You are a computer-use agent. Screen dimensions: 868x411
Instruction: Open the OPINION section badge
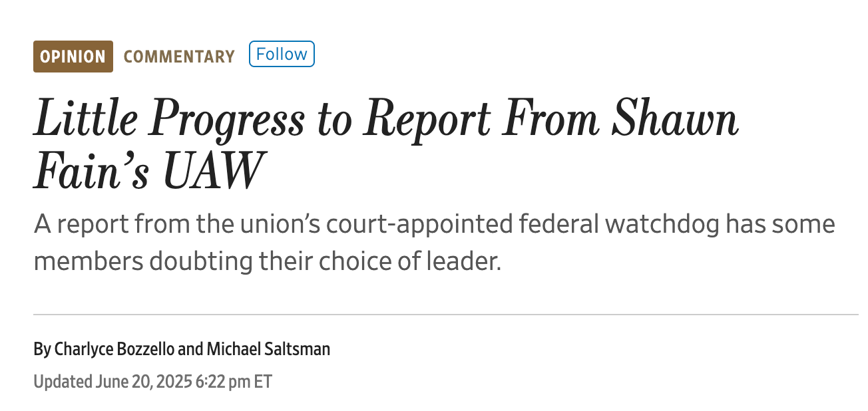[x=73, y=57]
